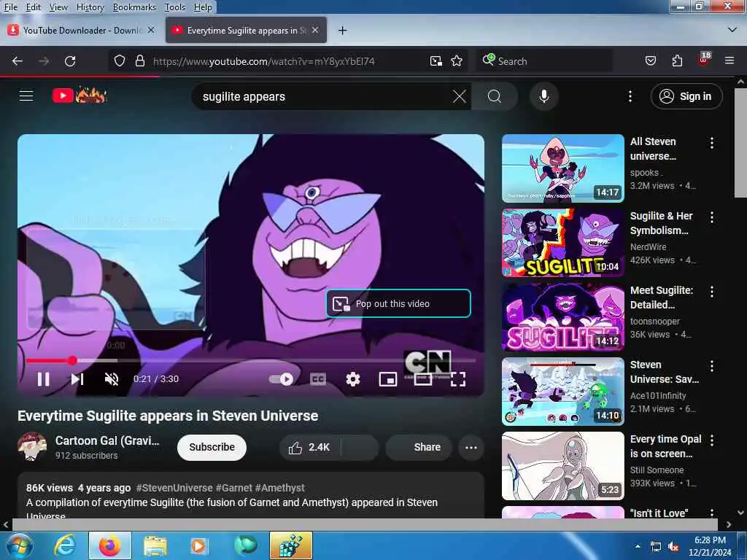
Task: Open the Bookmarks menu
Action: coord(134,7)
